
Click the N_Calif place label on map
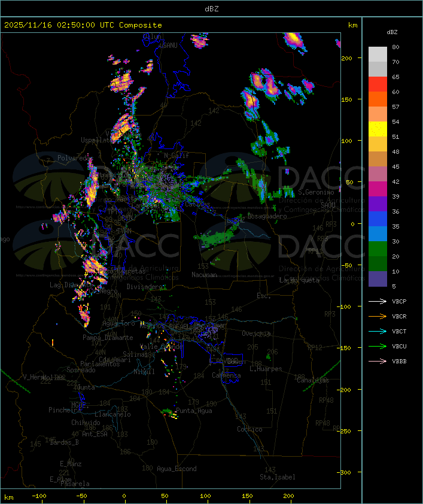click(x=176, y=156)
